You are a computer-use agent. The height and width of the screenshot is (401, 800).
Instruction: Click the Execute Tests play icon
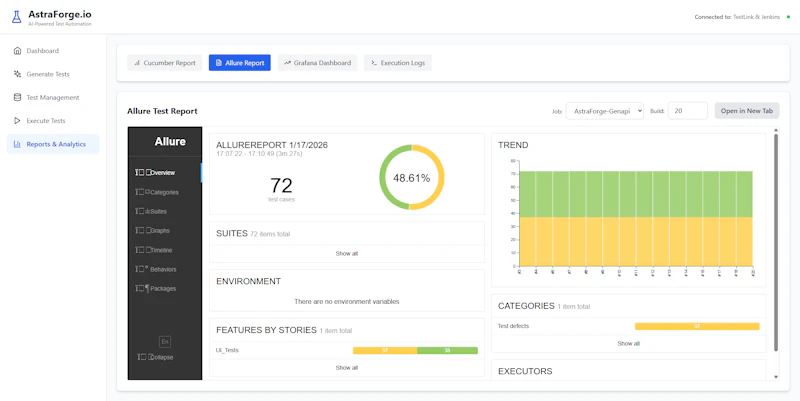(17, 121)
